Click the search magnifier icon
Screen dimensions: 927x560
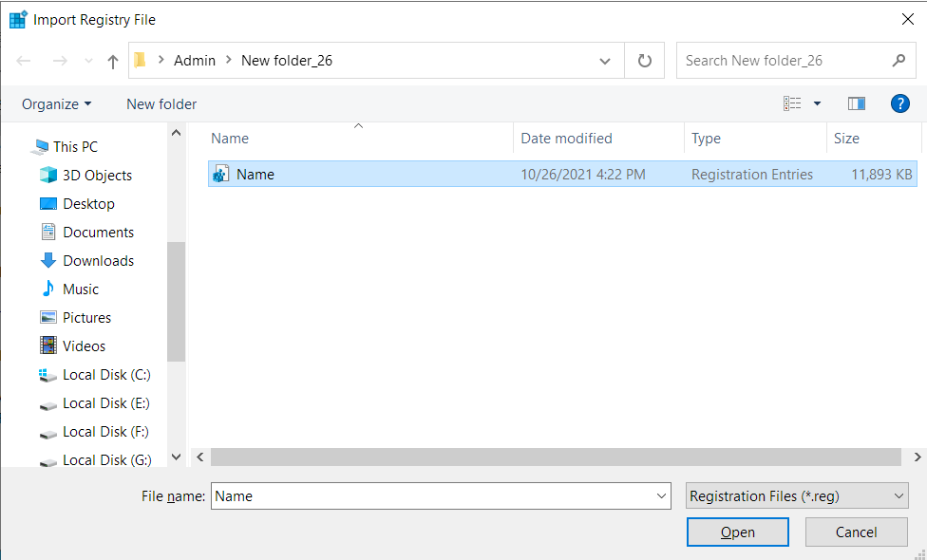pos(899,60)
